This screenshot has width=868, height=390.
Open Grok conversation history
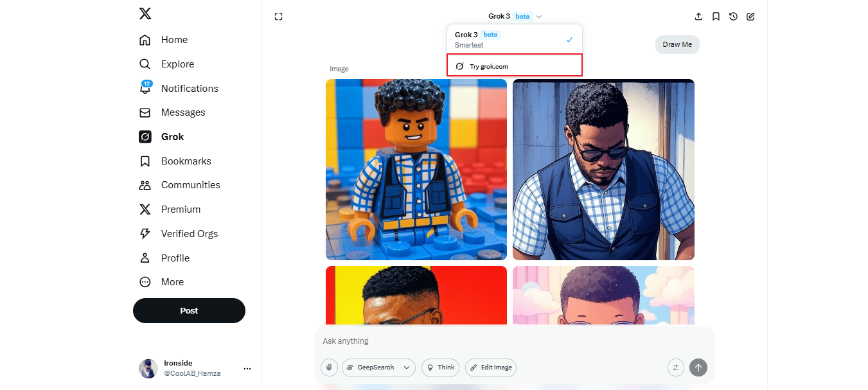coord(733,16)
